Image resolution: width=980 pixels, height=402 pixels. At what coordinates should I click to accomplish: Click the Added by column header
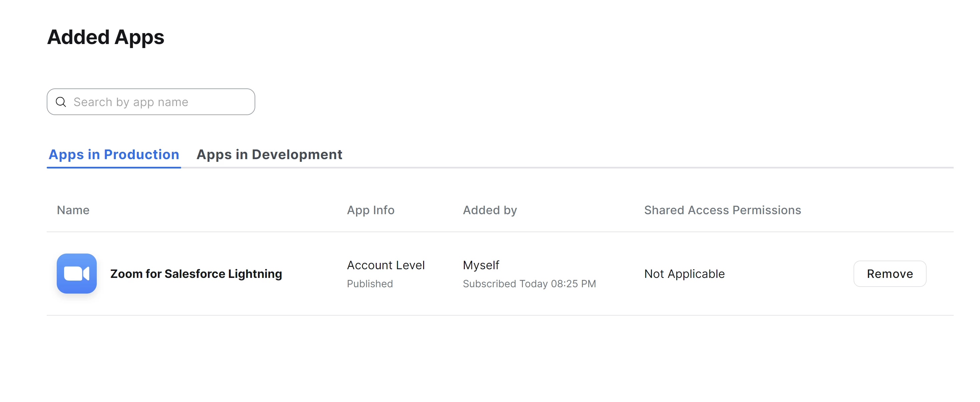[x=489, y=210]
